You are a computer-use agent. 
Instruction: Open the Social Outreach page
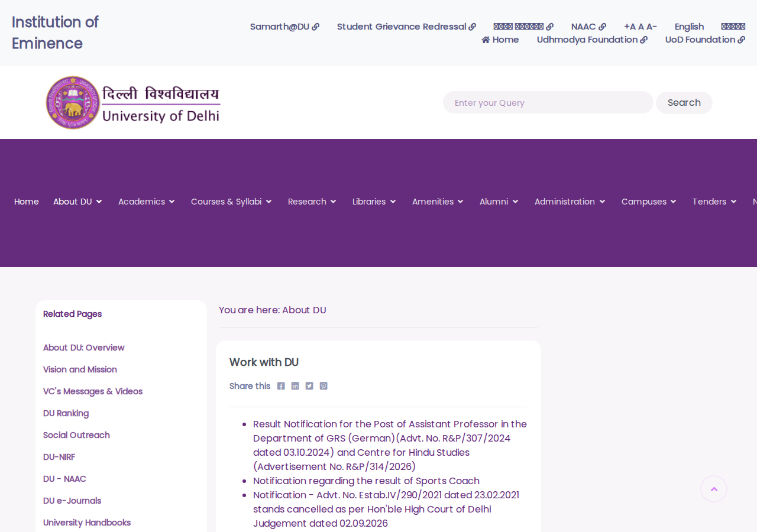(x=76, y=435)
